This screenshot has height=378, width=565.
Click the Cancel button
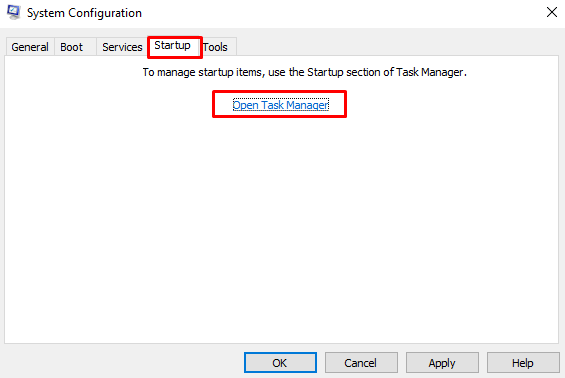[361, 363]
